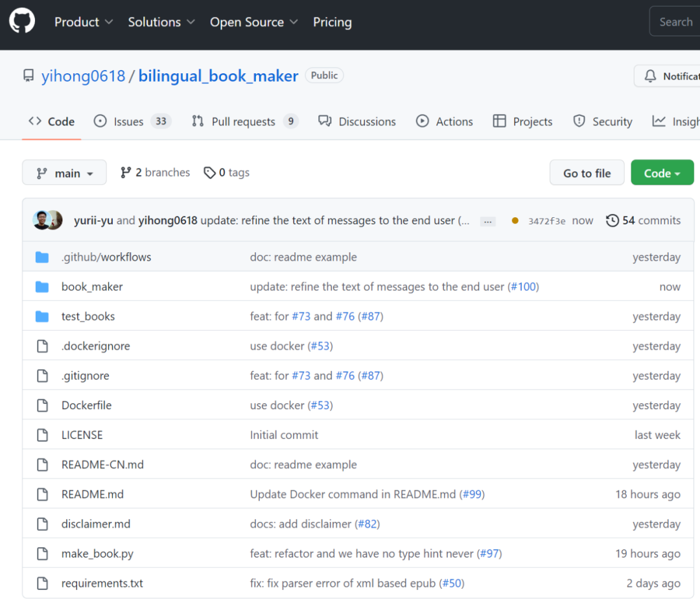Click the branches fork icon
The image size is (700, 603).
click(126, 172)
